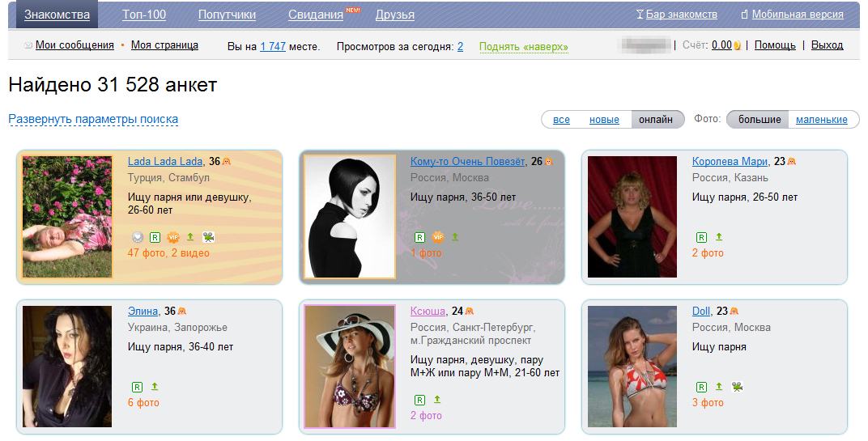This screenshot has width=868, height=441.
Task: Click the green up arrow on Элина's card
Action: pos(155,387)
